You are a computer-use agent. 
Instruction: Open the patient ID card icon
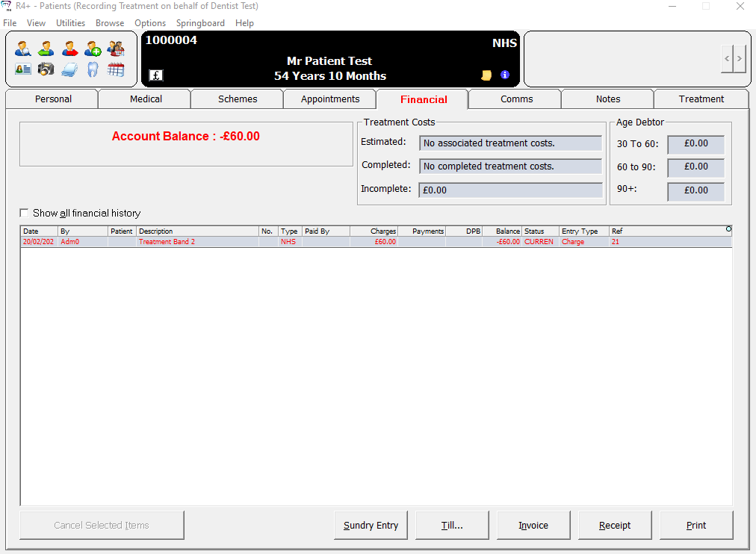click(22, 69)
